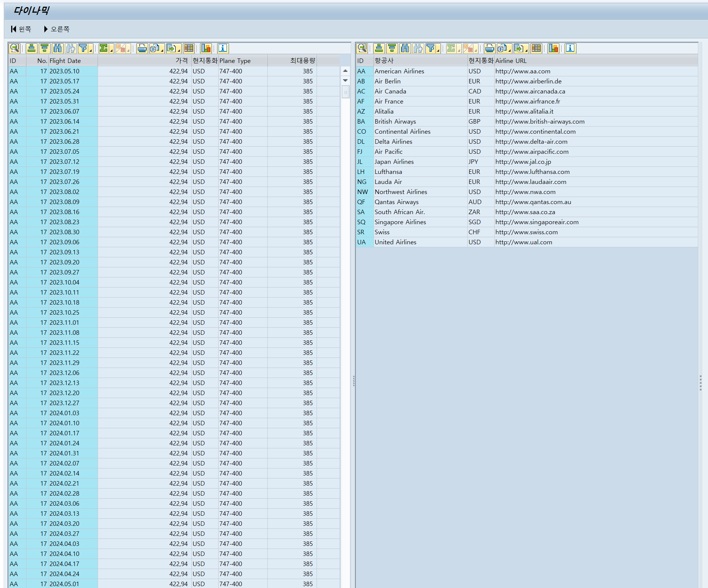Set filter in the left flights grid
708x588 pixels.
point(83,48)
